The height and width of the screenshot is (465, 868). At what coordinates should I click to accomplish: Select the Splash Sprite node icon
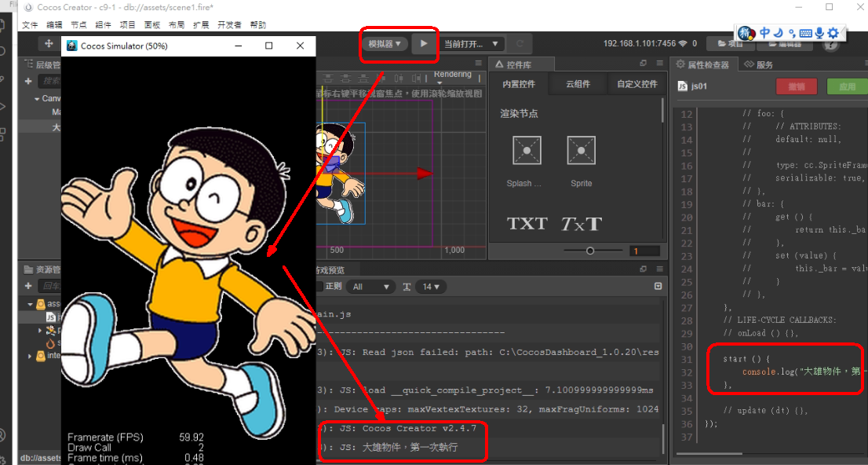pyautogui.click(x=527, y=150)
